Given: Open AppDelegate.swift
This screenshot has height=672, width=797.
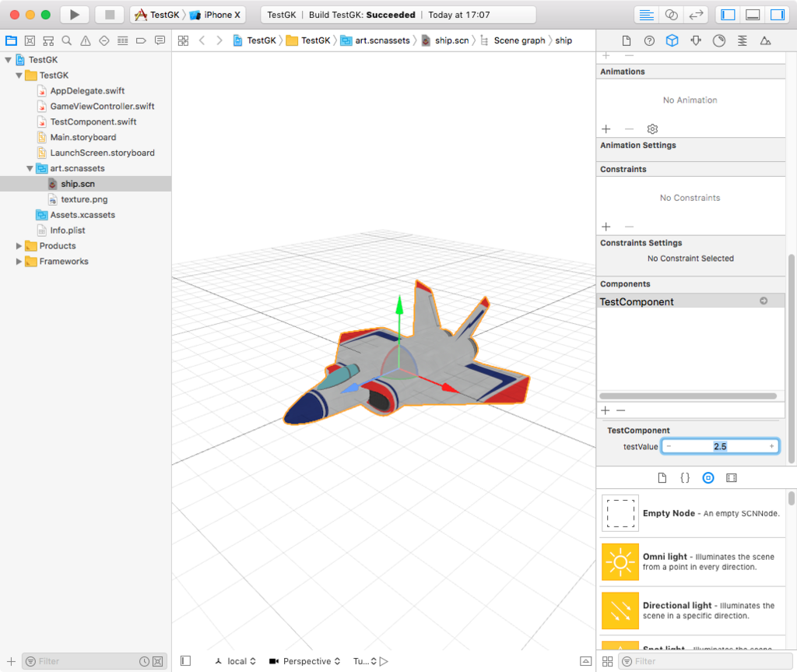Looking at the screenshot, I should tap(87, 91).
